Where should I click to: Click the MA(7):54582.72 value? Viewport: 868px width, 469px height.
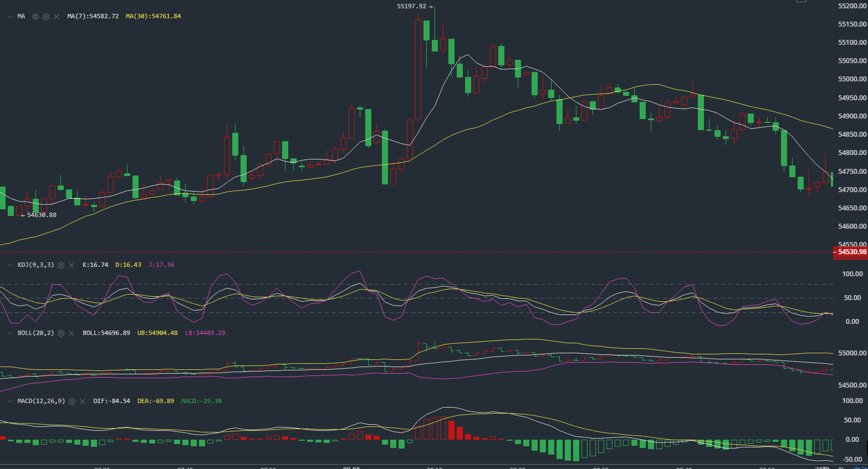click(x=93, y=17)
